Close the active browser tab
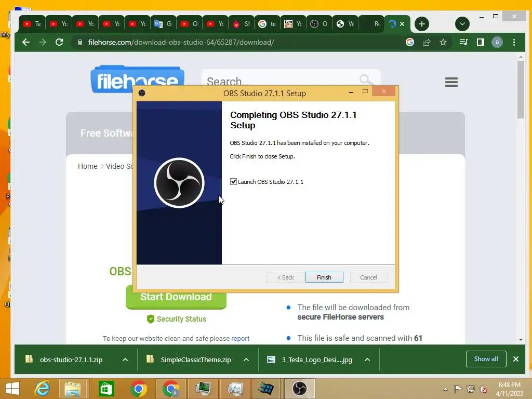Image resolution: width=532 pixels, height=399 pixels. pyautogui.click(x=402, y=24)
